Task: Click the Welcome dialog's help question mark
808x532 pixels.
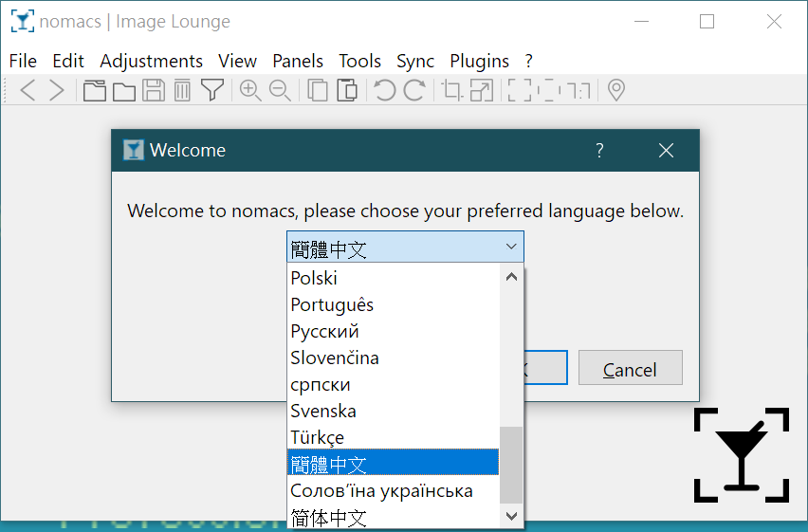Action: (599, 150)
